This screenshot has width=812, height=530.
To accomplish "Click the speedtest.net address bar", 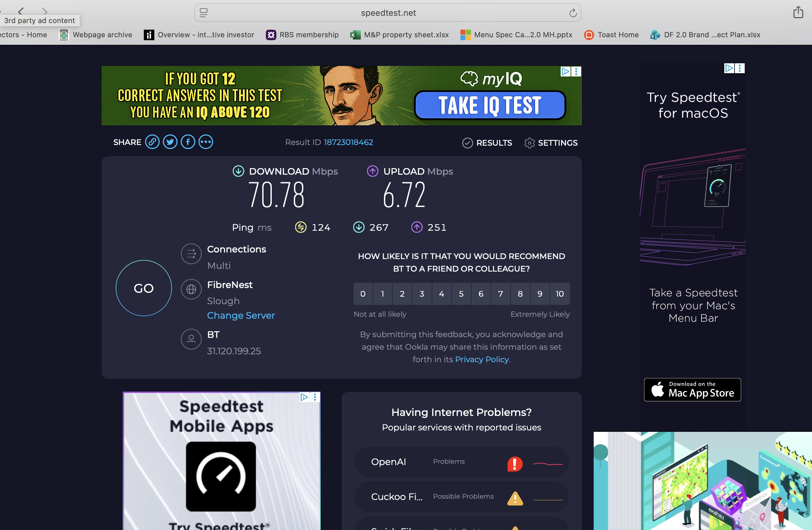I will click(x=388, y=13).
